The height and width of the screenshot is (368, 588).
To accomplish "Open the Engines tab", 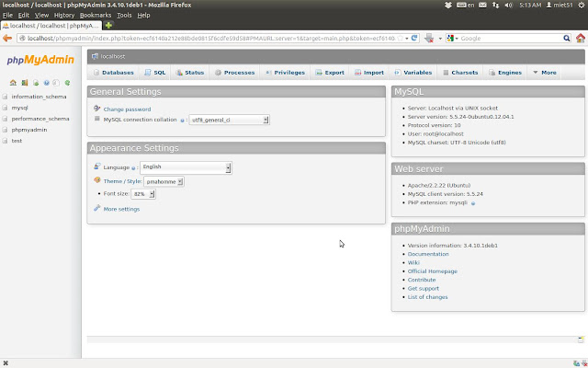I will [x=505, y=73].
